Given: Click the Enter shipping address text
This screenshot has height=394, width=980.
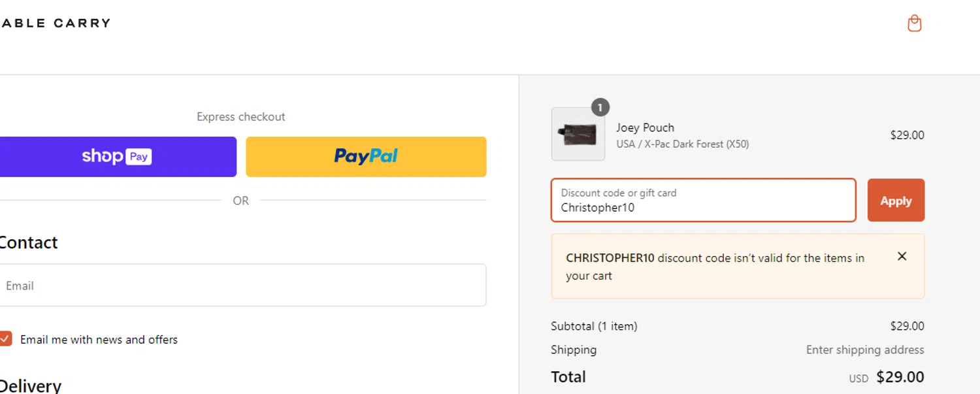Looking at the screenshot, I should point(864,350).
